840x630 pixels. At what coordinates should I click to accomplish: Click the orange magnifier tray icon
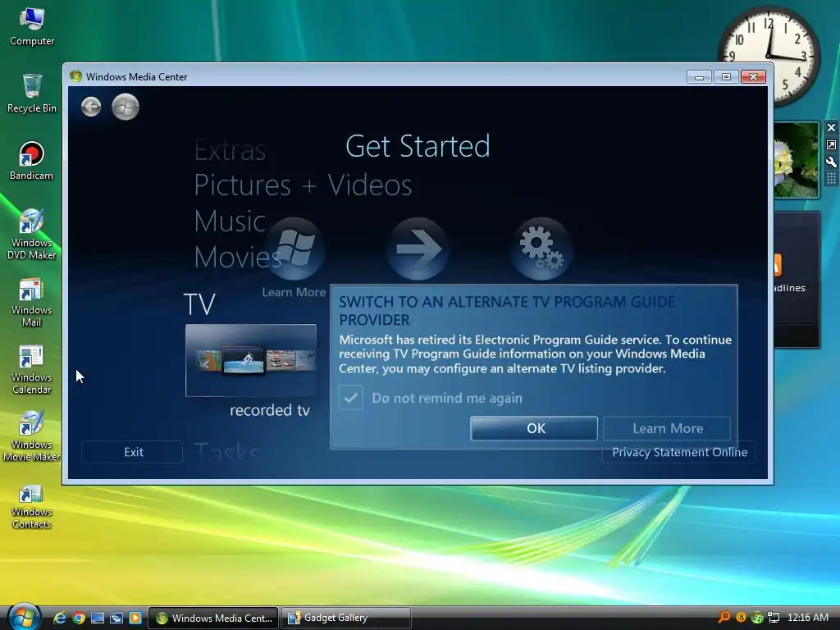(724, 617)
